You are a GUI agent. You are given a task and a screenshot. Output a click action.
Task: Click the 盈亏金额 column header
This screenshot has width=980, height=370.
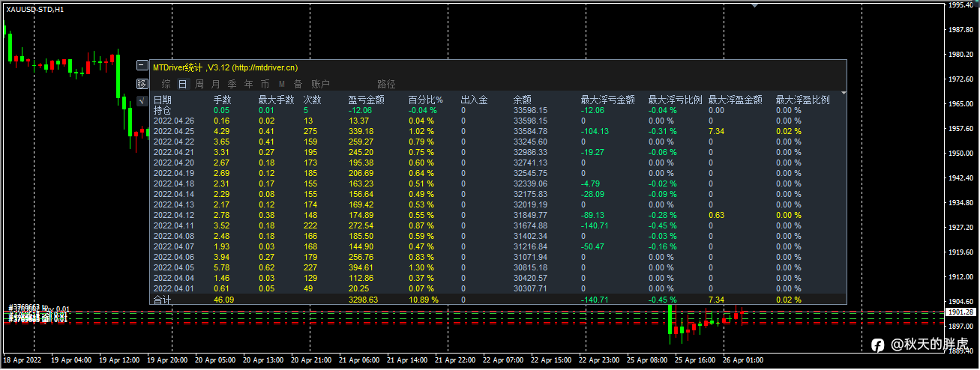coord(367,100)
